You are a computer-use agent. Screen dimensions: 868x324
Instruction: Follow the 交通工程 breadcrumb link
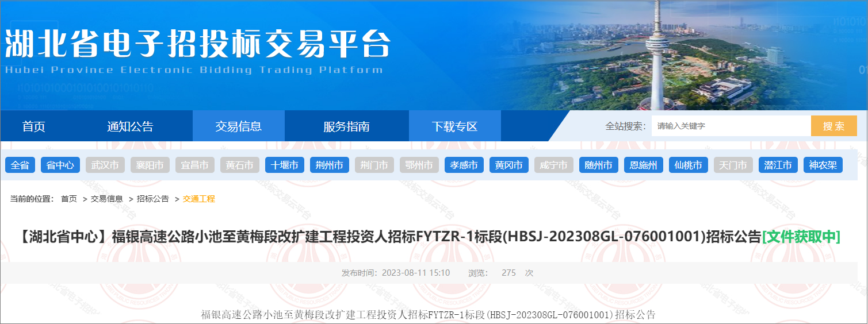(x=199, y=199)
